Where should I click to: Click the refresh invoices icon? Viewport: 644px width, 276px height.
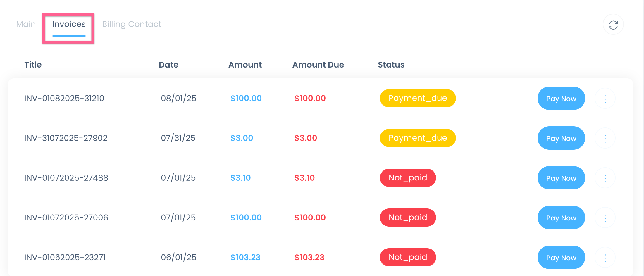click(613, 25)
